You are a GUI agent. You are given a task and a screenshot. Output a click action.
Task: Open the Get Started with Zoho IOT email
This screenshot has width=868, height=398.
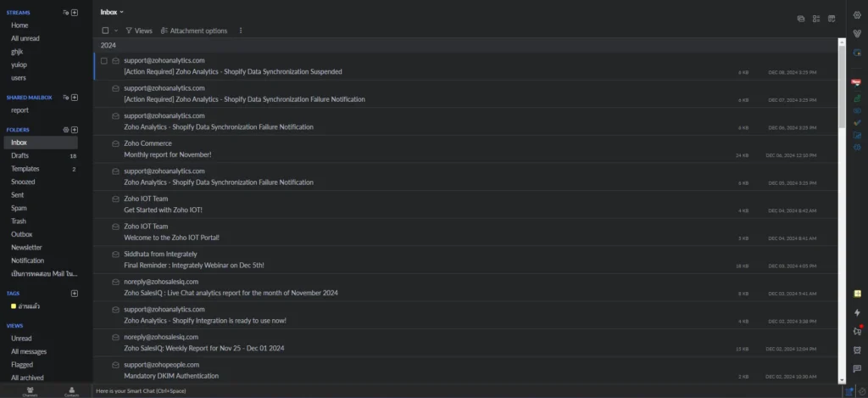click(465, 205)
